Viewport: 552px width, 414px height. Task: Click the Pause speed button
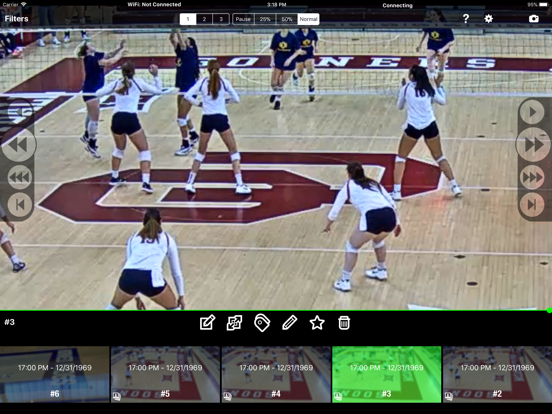click(243, 19)
